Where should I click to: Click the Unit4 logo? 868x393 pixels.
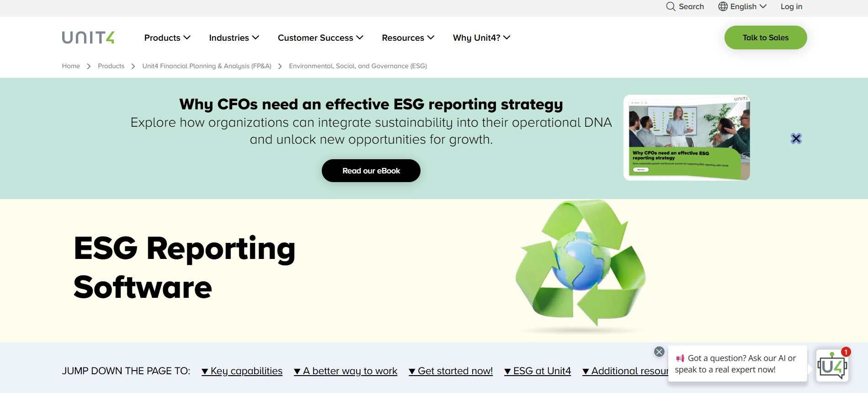coord(88,38)
